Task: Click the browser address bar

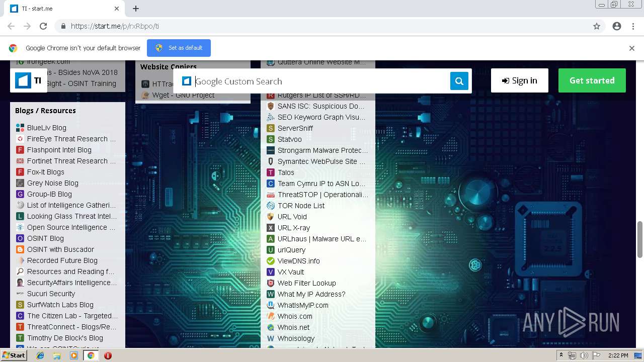Action: (322, 26)
